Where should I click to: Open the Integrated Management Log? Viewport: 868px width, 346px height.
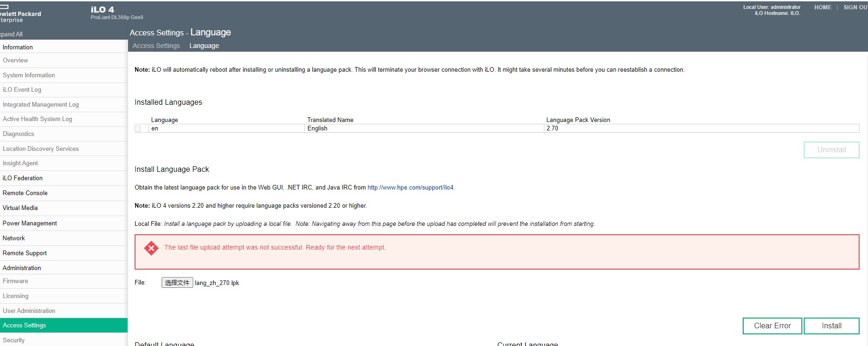64,104
